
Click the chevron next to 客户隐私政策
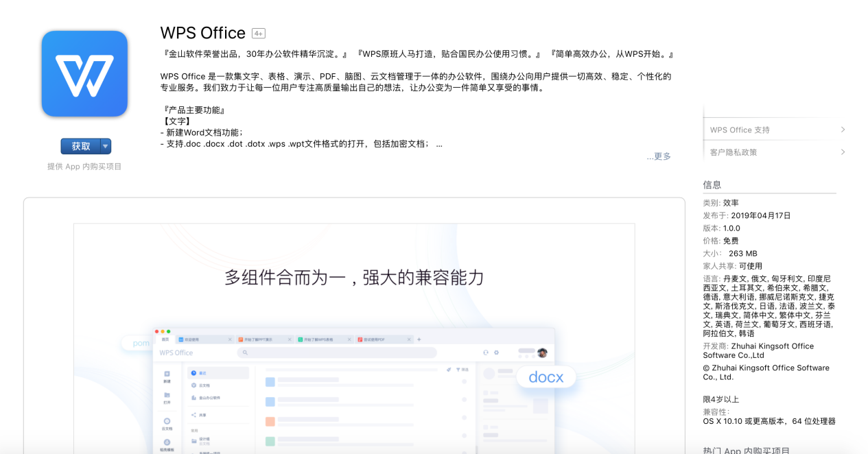pos(843,152)
